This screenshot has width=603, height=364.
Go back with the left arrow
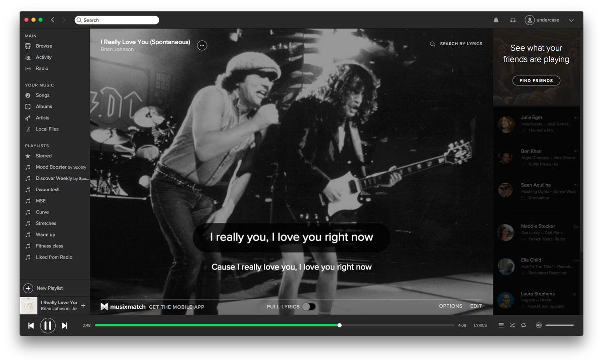tap(53, 20)
